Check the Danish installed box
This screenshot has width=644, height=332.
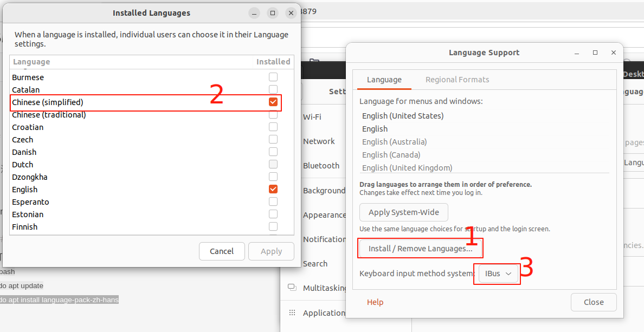pyautogui.click(x=273, y=152)
